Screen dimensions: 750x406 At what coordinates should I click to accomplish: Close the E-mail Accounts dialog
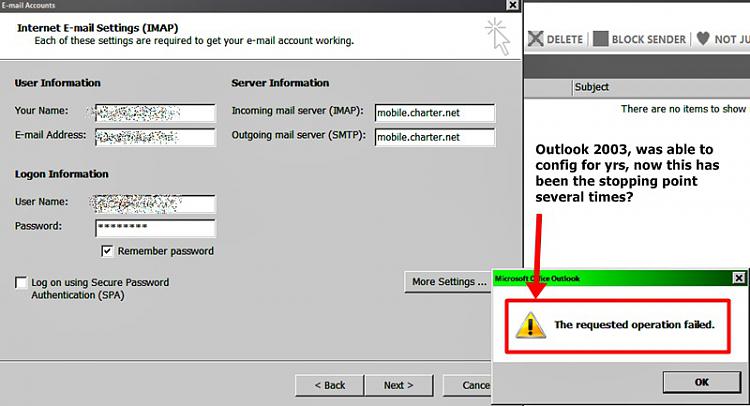click(x=513, y=5)
